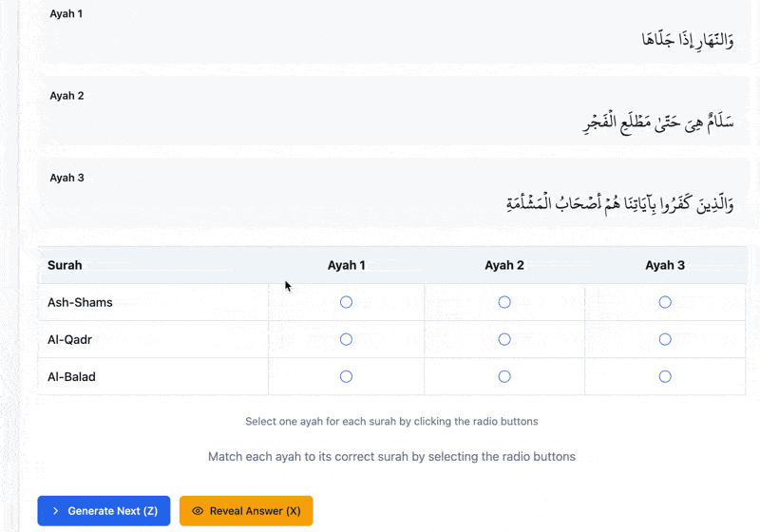Select Ash-Shams for Ayah 3

tap(665, 302)
